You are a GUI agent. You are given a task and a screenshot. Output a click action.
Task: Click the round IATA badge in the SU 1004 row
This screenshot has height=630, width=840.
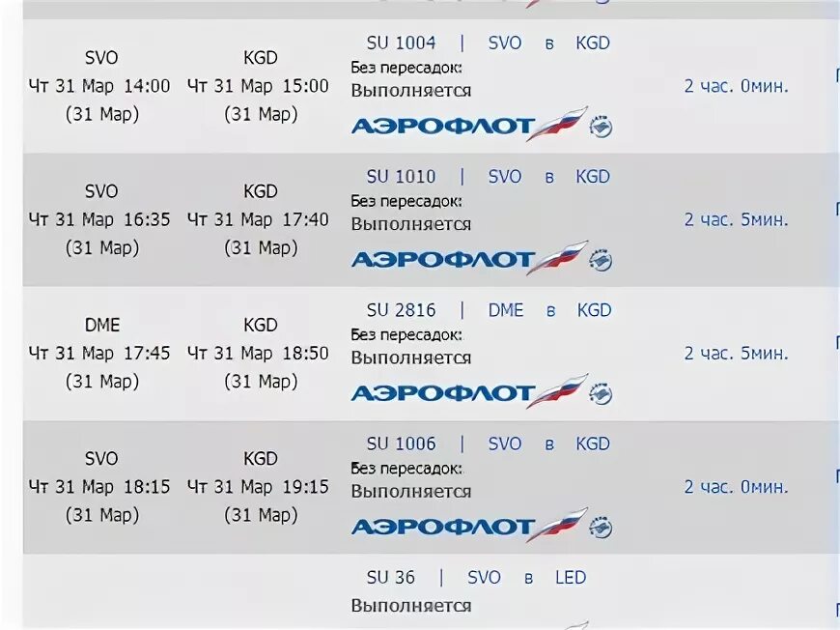click(602, 128)
